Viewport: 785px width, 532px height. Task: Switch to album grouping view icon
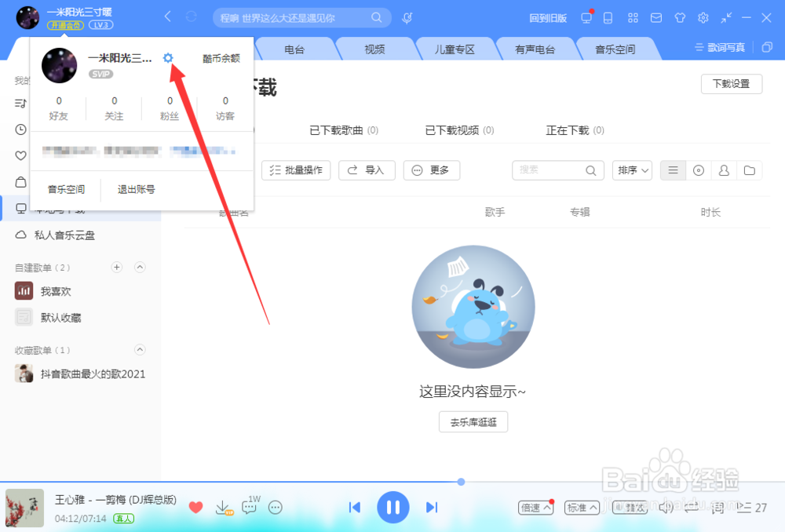point(699,170)
